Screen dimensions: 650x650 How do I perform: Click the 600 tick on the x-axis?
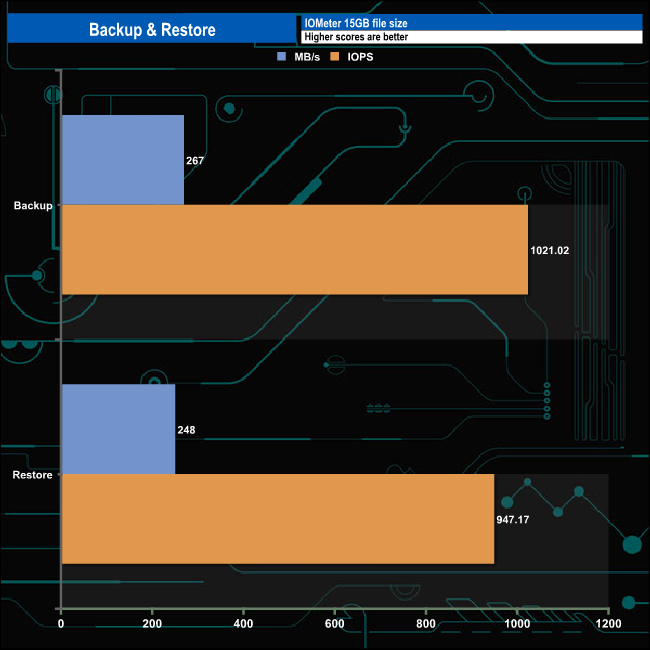pyautogui.click(x=335, y=624)
